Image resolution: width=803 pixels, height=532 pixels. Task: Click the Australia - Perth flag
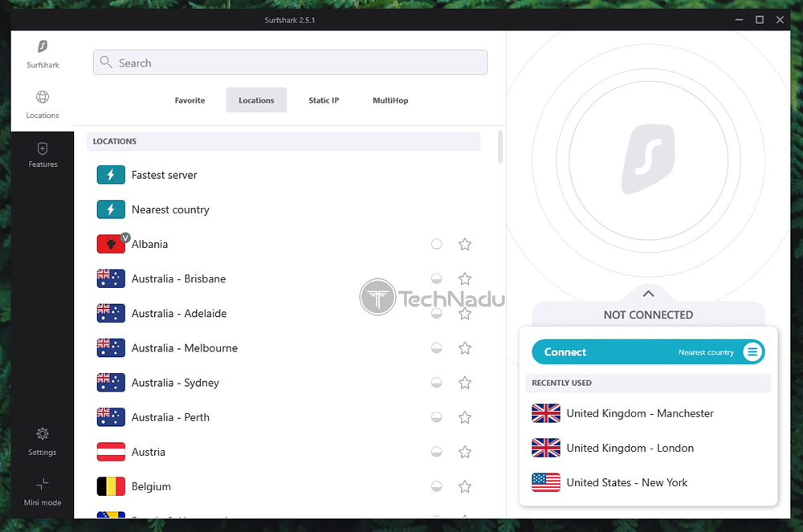[111, 417]
